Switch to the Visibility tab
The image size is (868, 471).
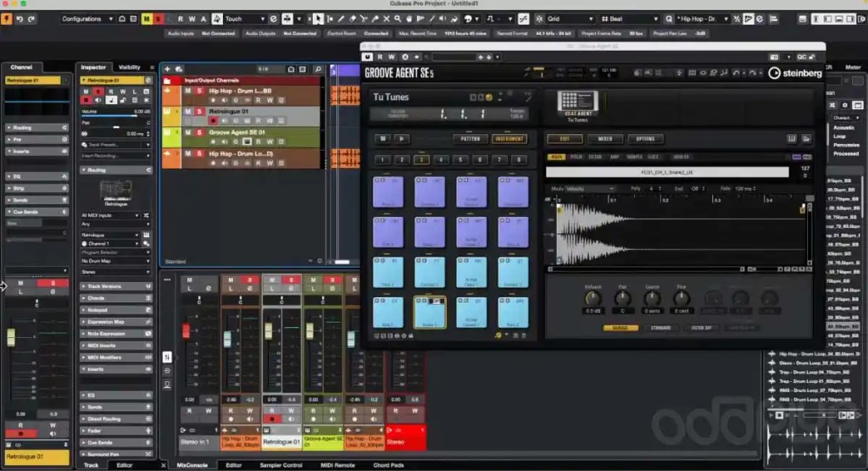tap(129, 67)
